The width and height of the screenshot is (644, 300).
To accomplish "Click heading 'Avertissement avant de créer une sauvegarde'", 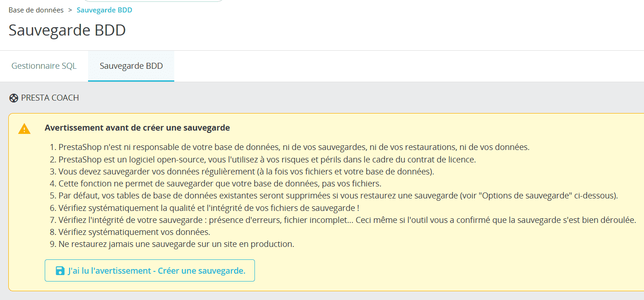I will 137,128.
